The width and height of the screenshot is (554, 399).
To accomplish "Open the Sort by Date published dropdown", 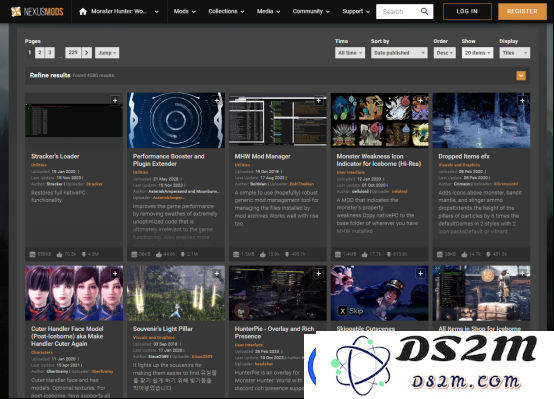I will tap(399, 53).
